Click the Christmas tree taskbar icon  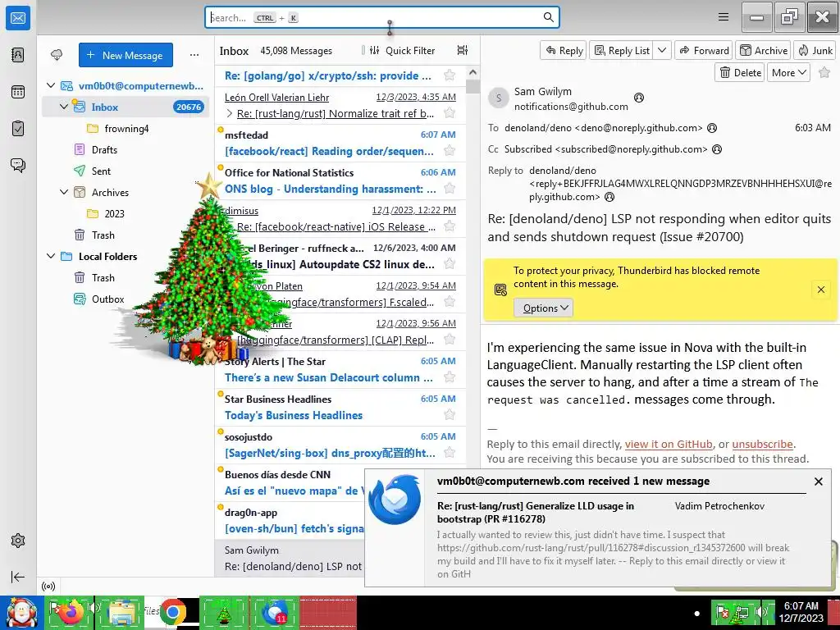pos(224,612)
